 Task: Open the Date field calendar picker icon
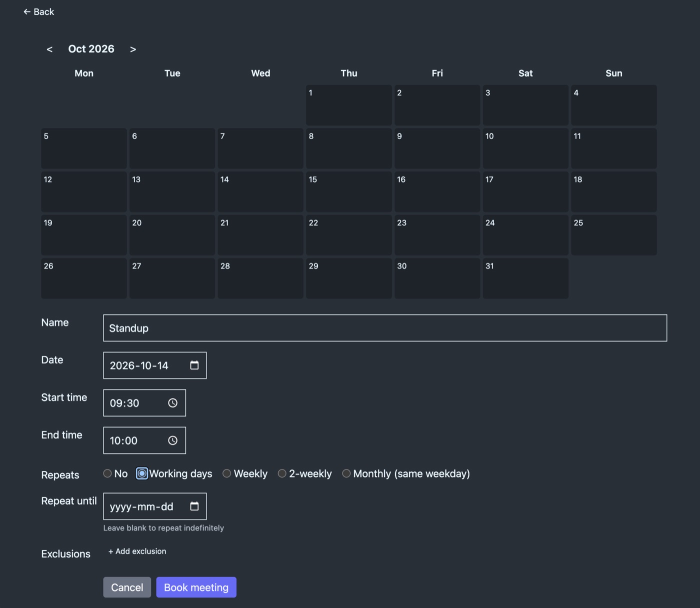[194, 365]
